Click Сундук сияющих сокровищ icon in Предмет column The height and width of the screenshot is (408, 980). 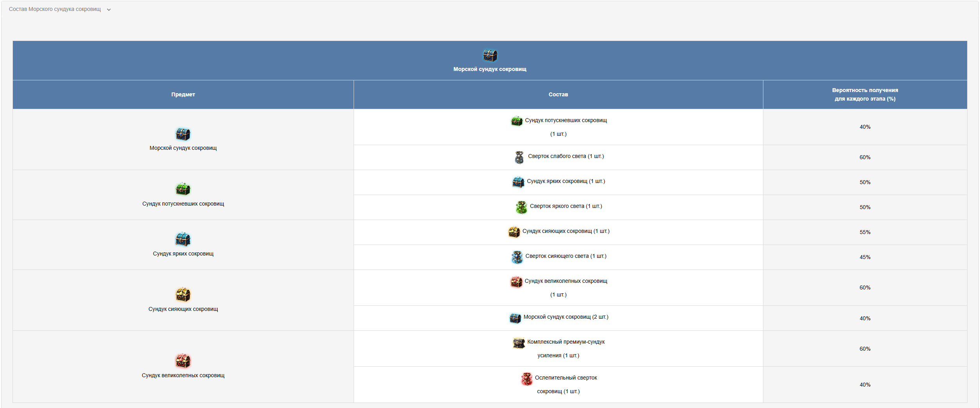point(183,295)
